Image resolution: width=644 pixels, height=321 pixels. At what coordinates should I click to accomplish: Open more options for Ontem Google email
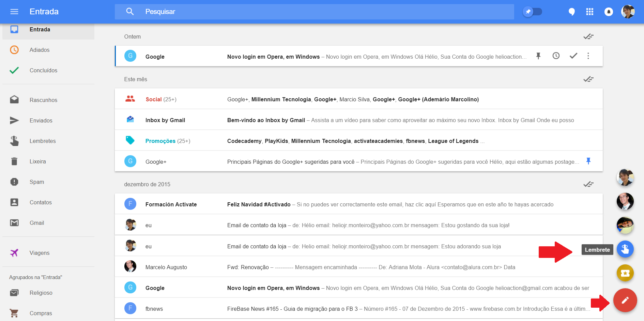588,56
